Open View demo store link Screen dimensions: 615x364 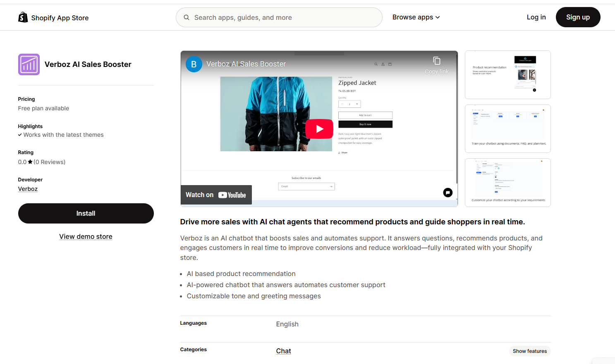pos(86,237)
